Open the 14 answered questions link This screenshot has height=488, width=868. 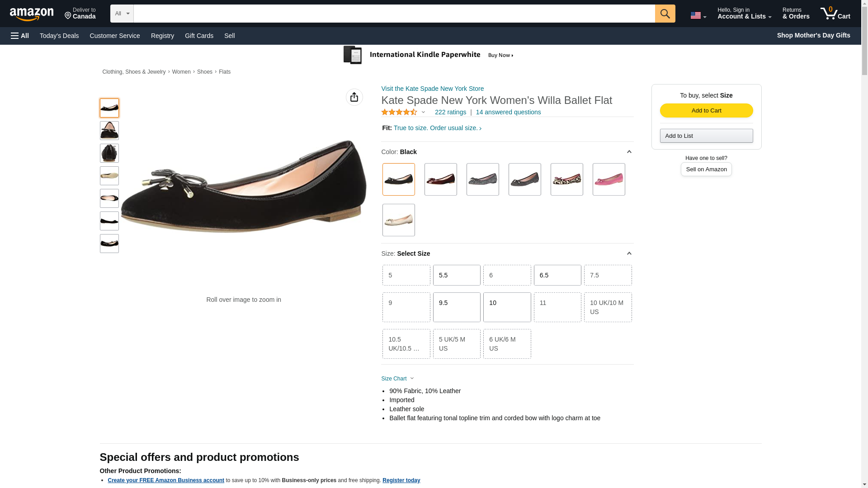[x=508, y=112]
